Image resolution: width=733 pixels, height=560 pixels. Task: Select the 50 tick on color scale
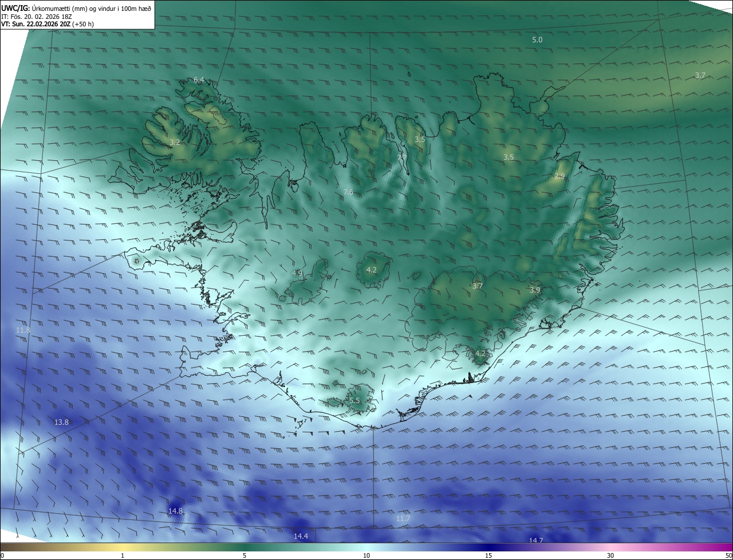coord(728,555)
